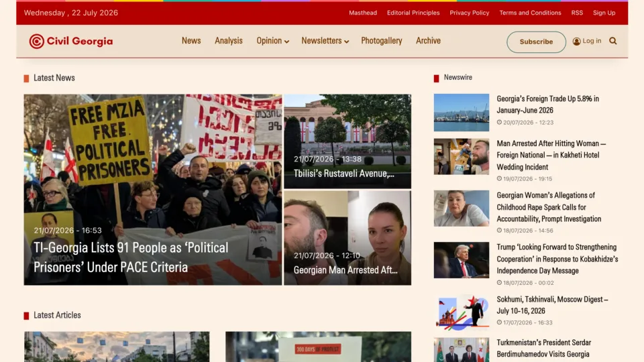Open the RSS link in top bar
This screenshot has height=362, width=644.
[577, 13]
